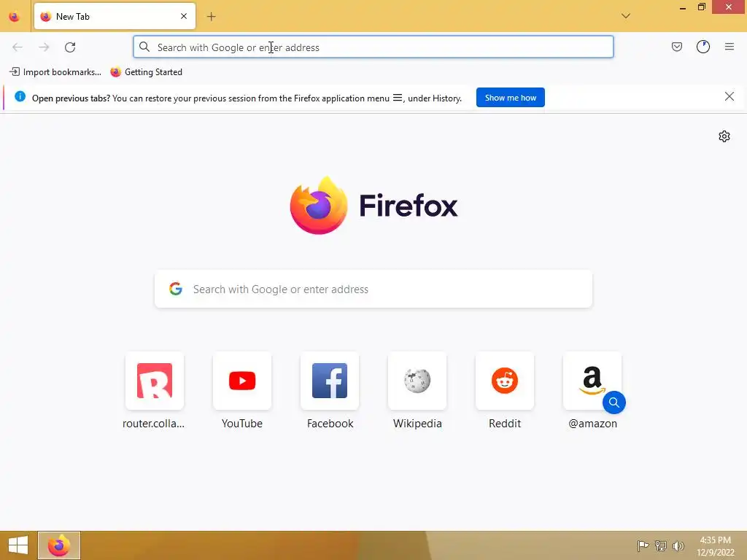Screen dimensions: 747x560
Task: Open a new tab with plus button
Action: coord(211,17)
